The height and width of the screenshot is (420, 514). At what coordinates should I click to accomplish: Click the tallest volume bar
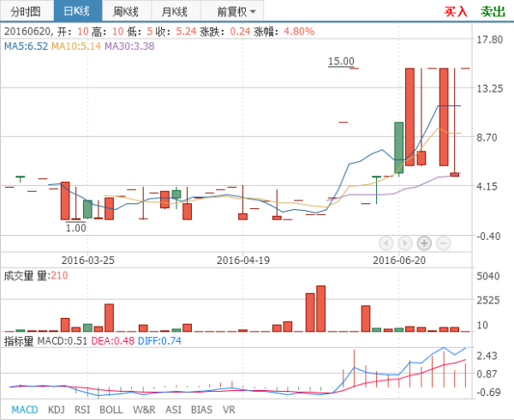pyautogui.click(x=320, y=309)
